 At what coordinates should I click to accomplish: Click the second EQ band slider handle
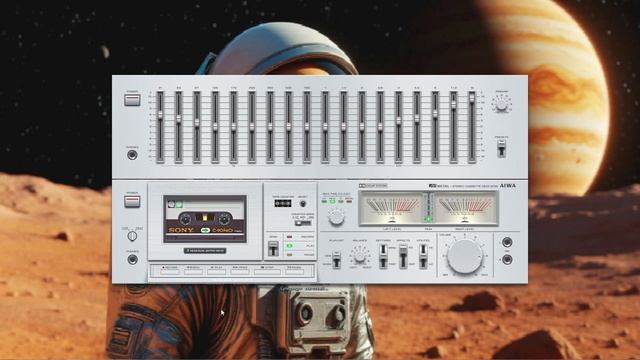(x=178, y=119)
